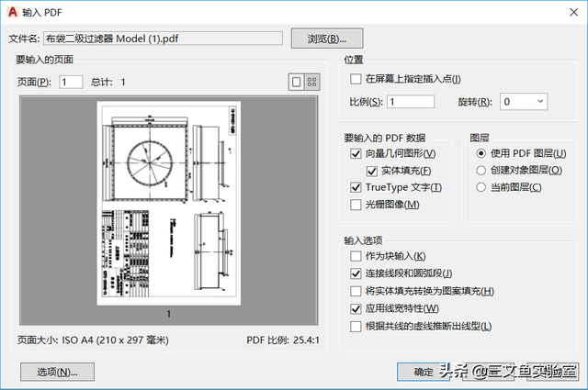588x390 pixels.
Task: Click the AutoCAD logo in title bar
Action: [x=13, y=12]
